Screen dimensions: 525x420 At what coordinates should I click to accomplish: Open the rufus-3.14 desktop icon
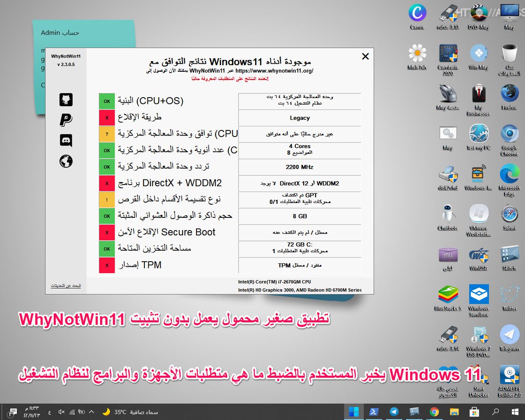click(448, 338)
